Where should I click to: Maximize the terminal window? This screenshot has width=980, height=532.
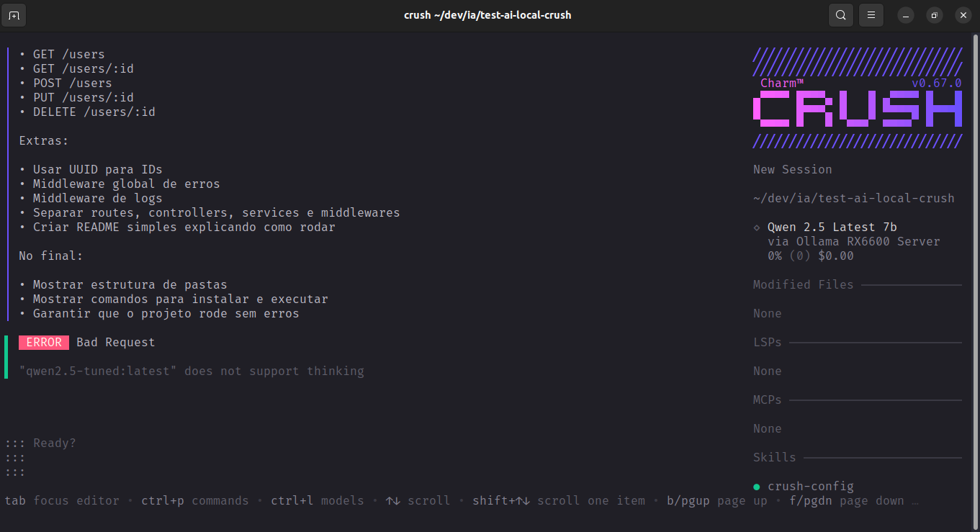click(x=934, y=15)
